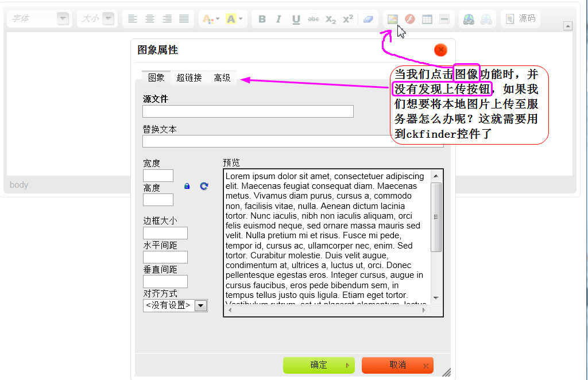Click preview horizontal scroll left arrow

click(230, 310)
